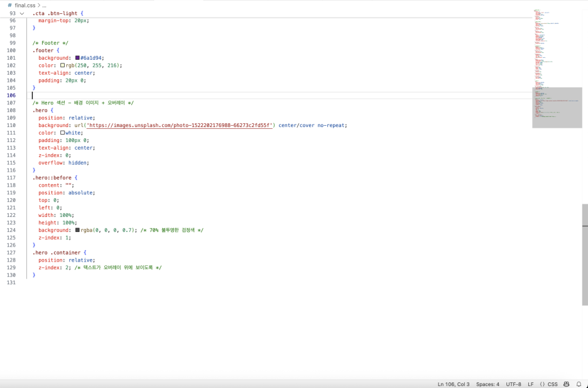
Task: Open Spaces: 4 indentation settings
Action: [x=487, y=384]
